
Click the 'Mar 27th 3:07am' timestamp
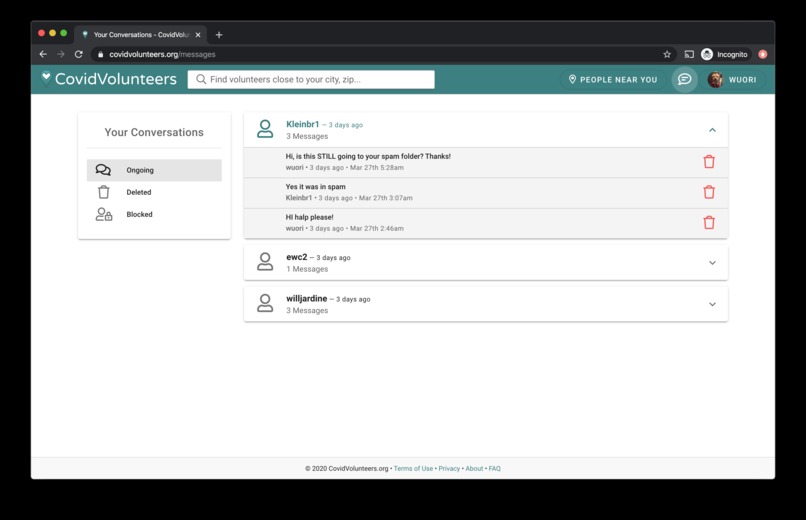tap(386, 198)
